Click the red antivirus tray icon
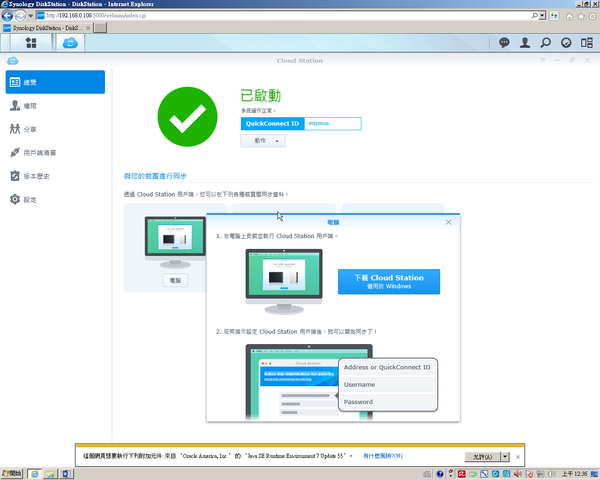 pyautogui.click(x=462, y=474)
